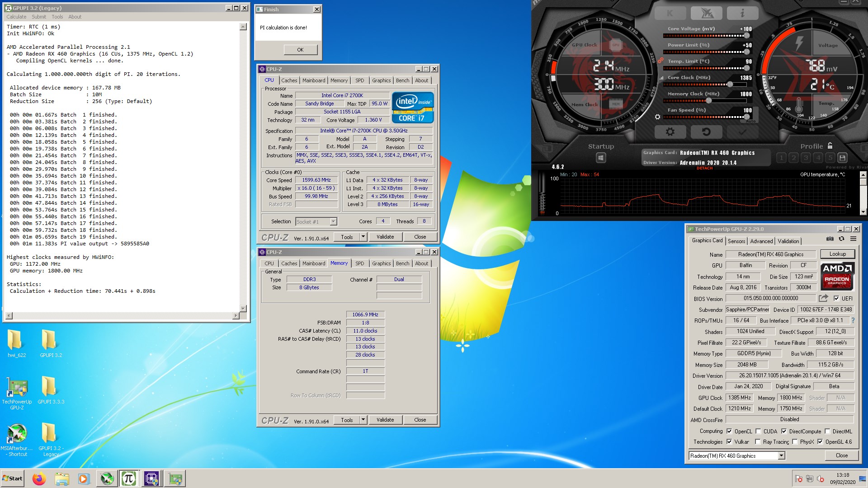
Task: Click the profile lock icon in Afterburner
Action: 830,146
